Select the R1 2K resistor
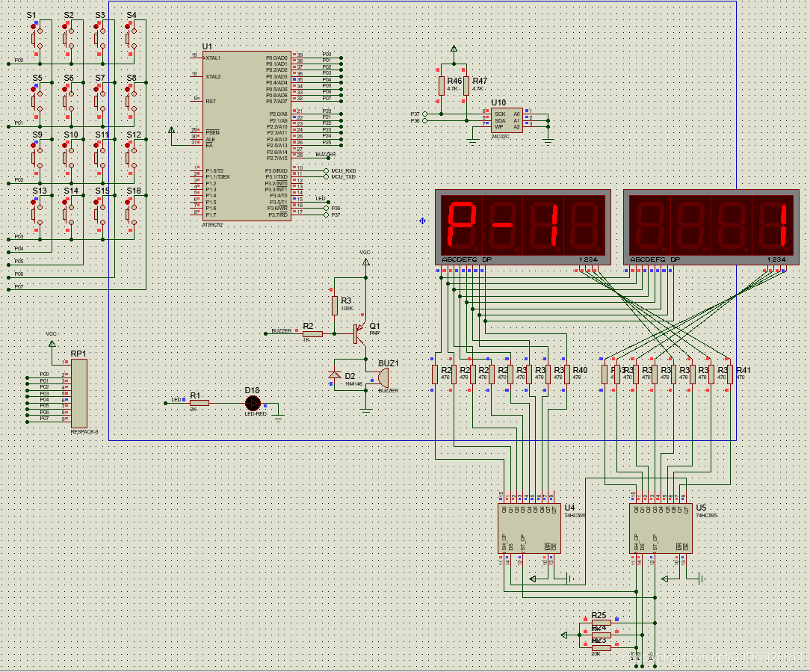 coord(200,403)
